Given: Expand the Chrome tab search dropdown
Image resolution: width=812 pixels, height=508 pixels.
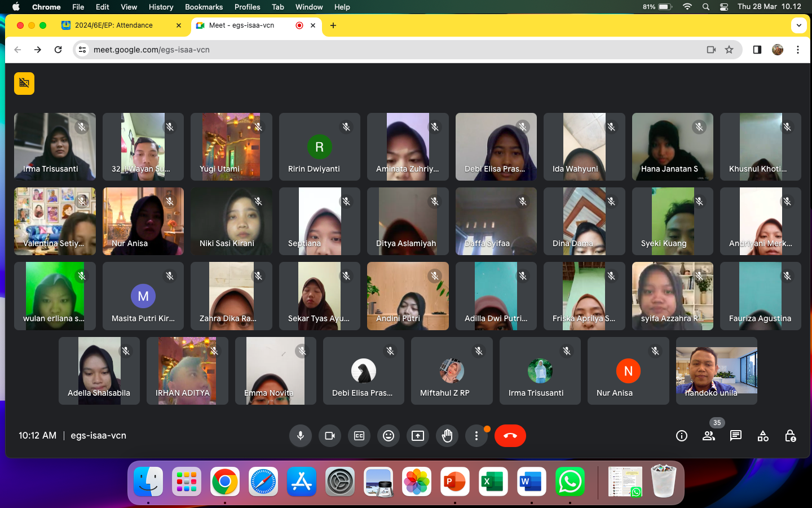Looking at the screenshot, I should coord(798,25).
